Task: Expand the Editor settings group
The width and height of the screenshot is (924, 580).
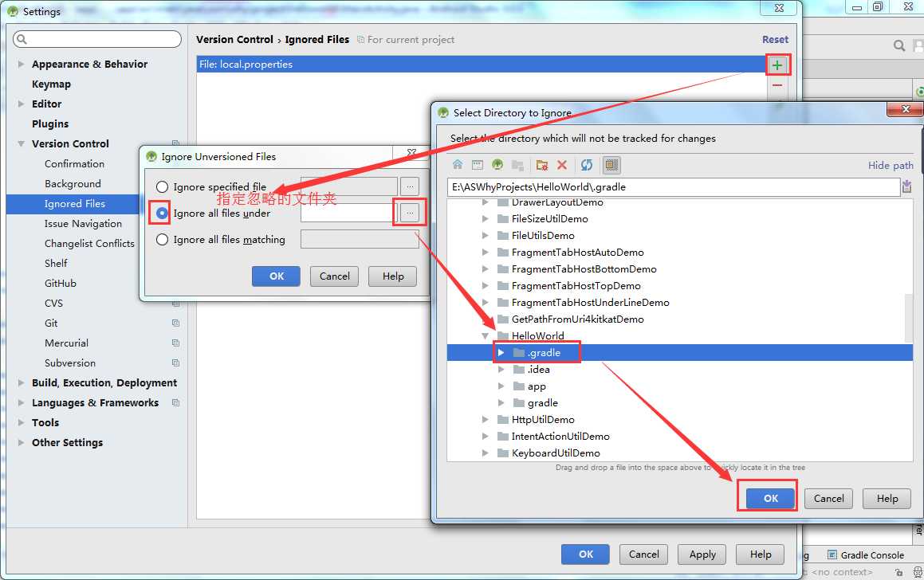Action: [x=21, y=104]
